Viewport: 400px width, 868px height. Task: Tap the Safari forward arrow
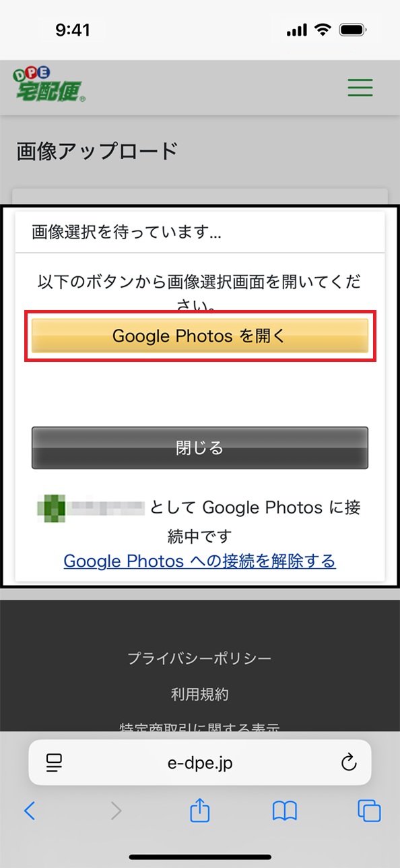pos(116,811)
